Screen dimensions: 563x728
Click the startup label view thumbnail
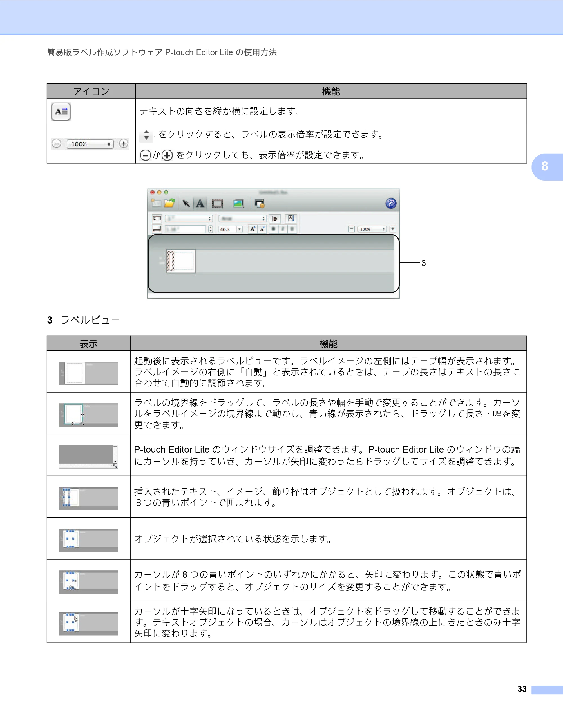[x=89, y=373]
